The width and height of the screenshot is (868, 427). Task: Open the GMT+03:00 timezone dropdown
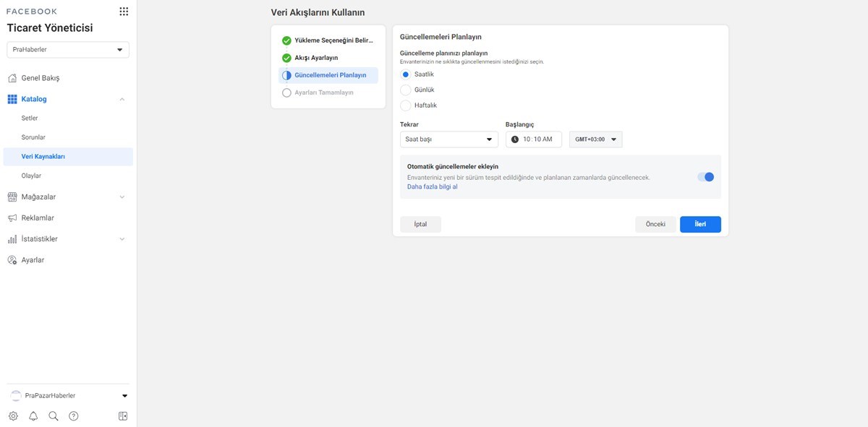click(596, 139)
